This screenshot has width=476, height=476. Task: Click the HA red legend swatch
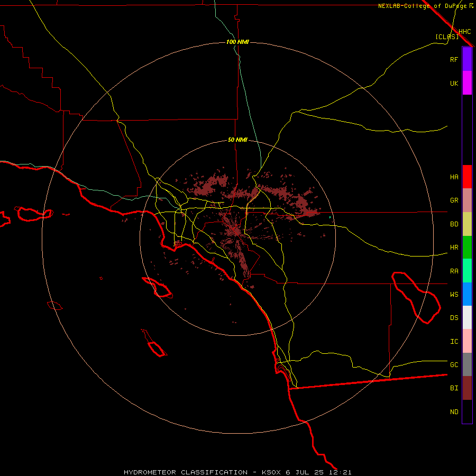[467, 177]
